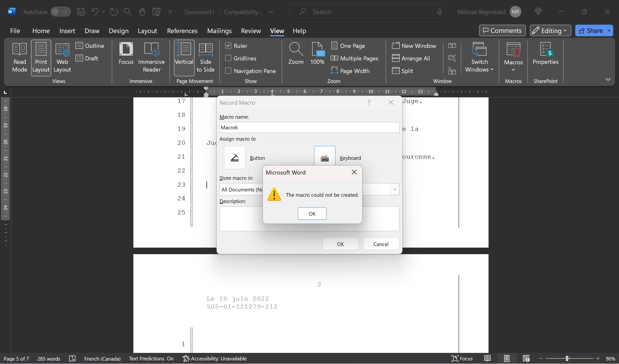This screenshot has height=364, width=619.
Task: Switch to the Layout tab
Action: [x=147, y=31]
